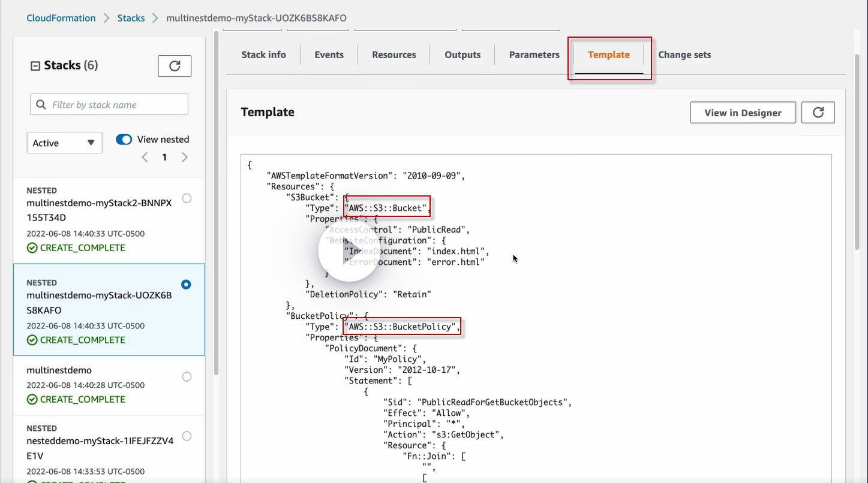
Task: Click the nesteddemo-myStack-1IFEJFZZV4E1V stack name
Action: click(100, 448)
